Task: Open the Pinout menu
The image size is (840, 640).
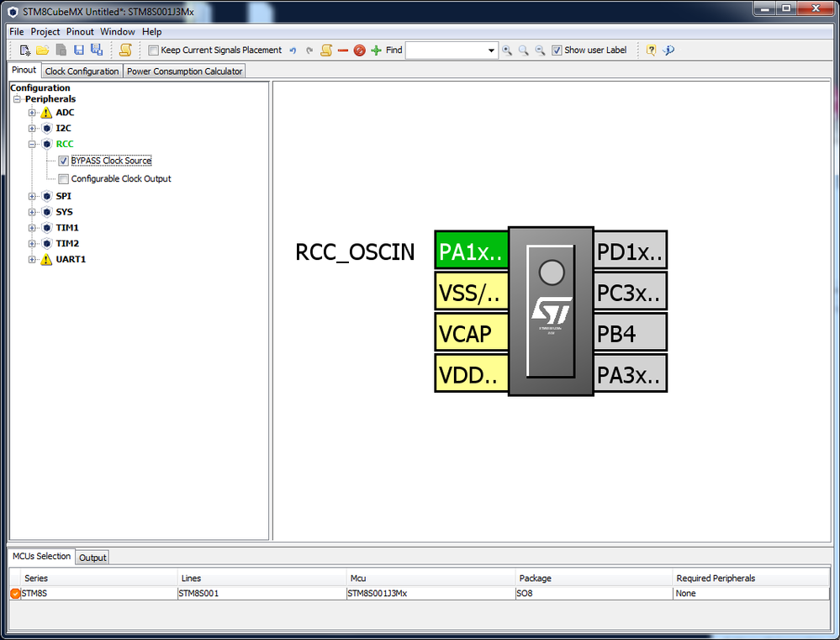Action: coord(80,32)
